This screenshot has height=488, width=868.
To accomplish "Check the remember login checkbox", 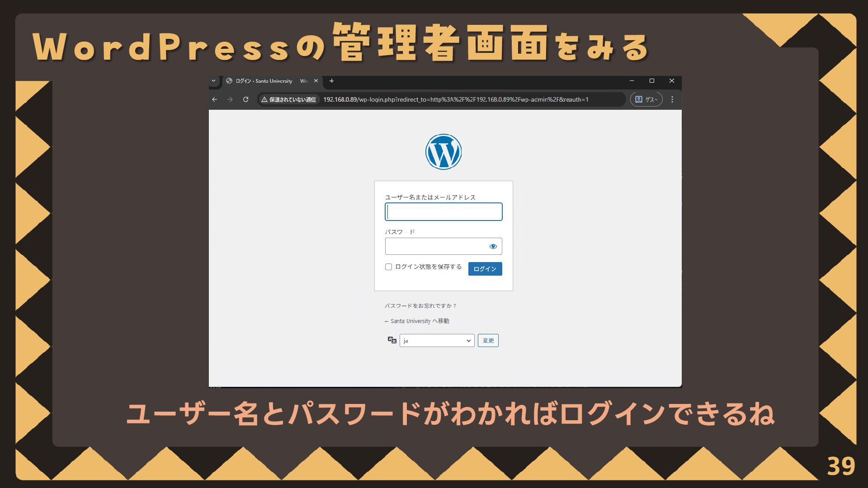I will 388,267.
